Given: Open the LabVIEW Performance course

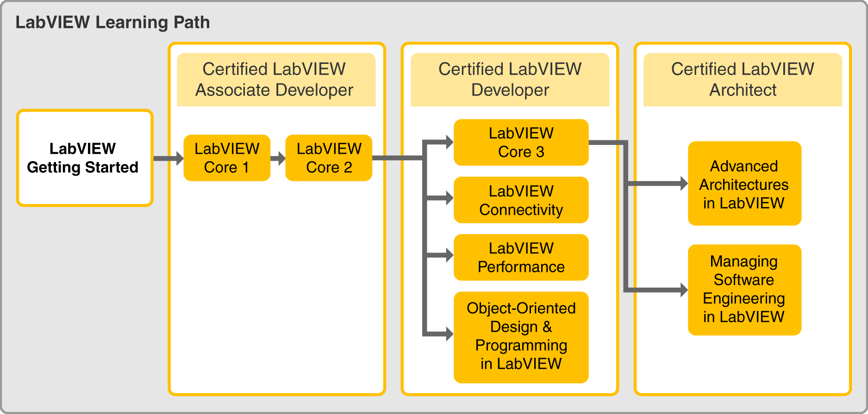Looking at the screenshot, I should click(x=521, y=257).
